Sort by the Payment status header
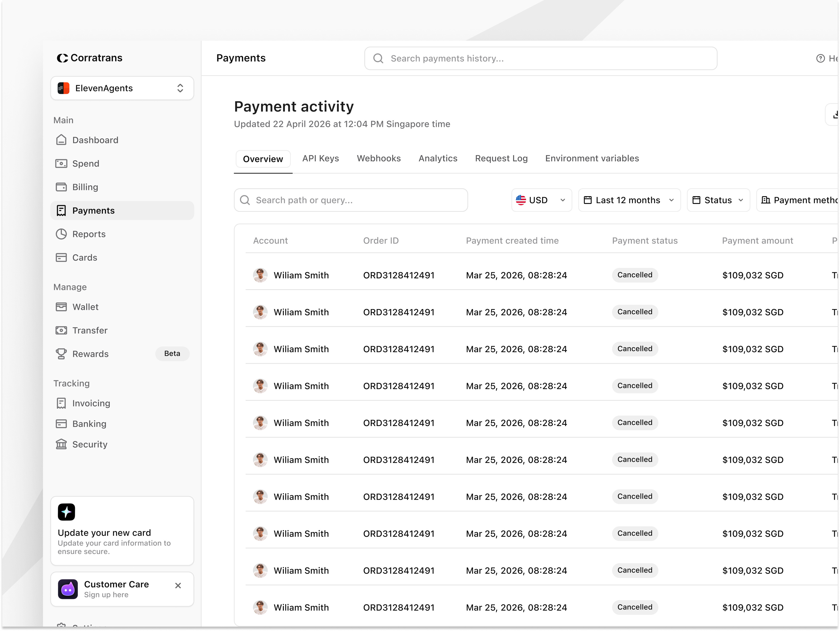 [645, 241]
